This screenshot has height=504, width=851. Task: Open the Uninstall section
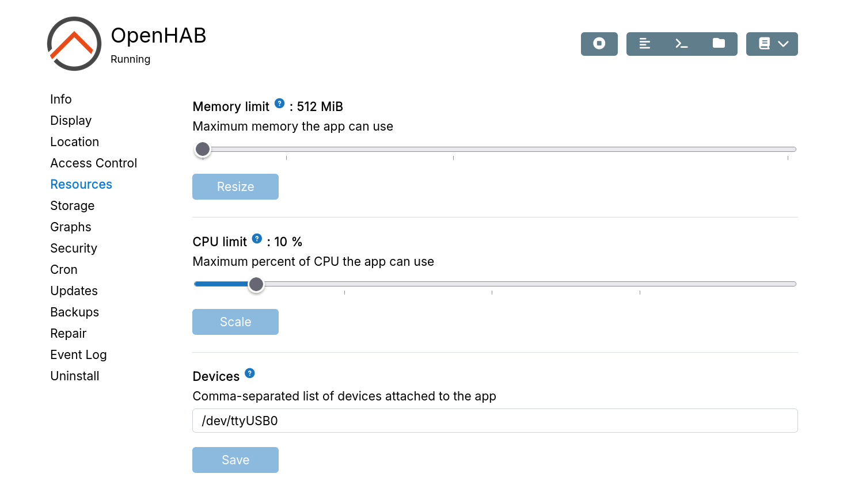point(75,376)
